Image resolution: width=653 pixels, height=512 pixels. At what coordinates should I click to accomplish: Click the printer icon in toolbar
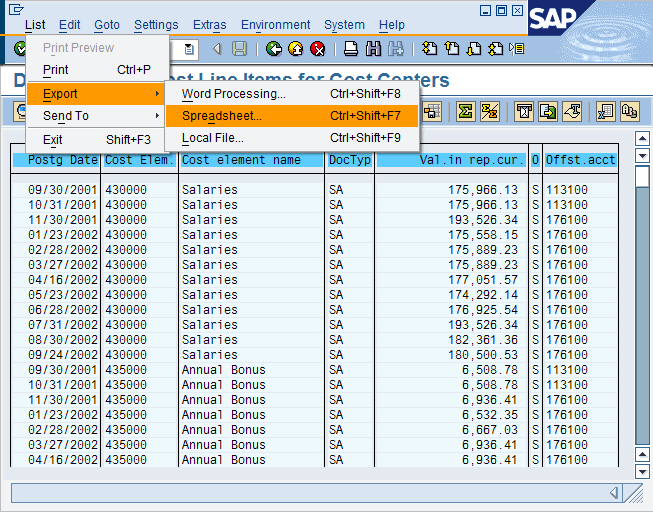(x=351, y=48)
